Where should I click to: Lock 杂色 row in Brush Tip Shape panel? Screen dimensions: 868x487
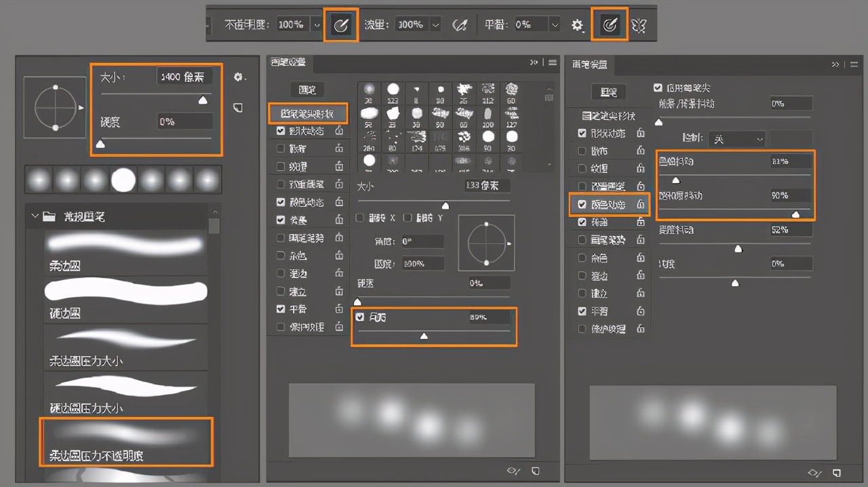pos(338,256)
